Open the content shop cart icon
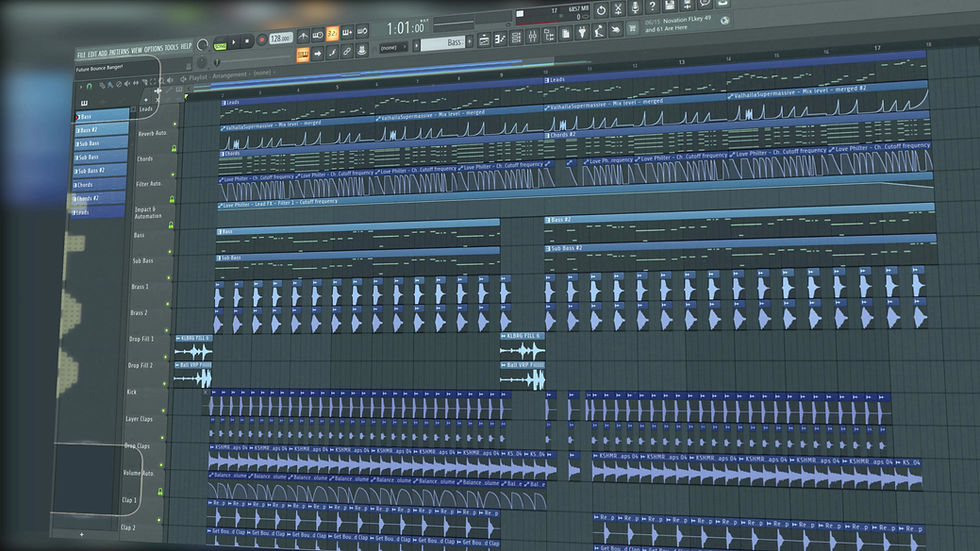Screen dimensions: 980x551 tap(633, 28)
